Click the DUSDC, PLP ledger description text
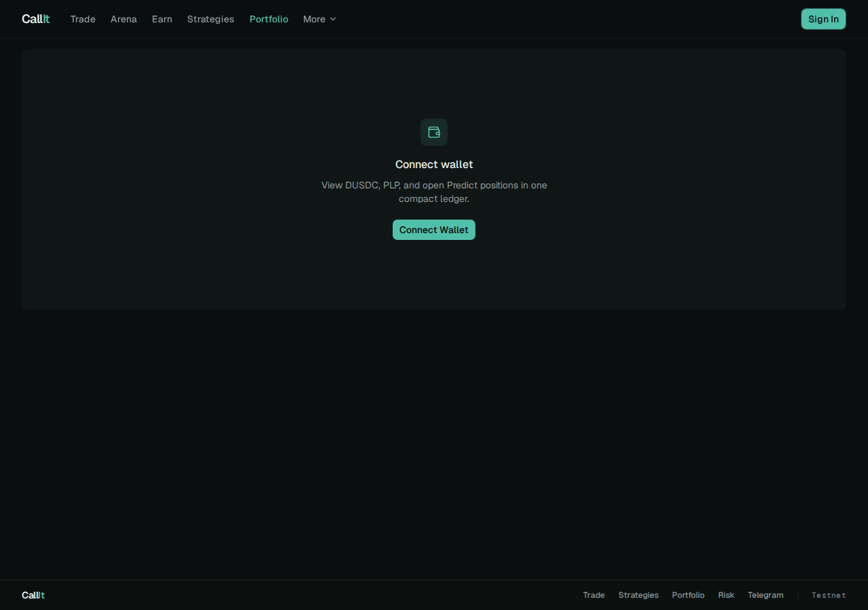Screen dimensions: 868x610 click(434, 192)
